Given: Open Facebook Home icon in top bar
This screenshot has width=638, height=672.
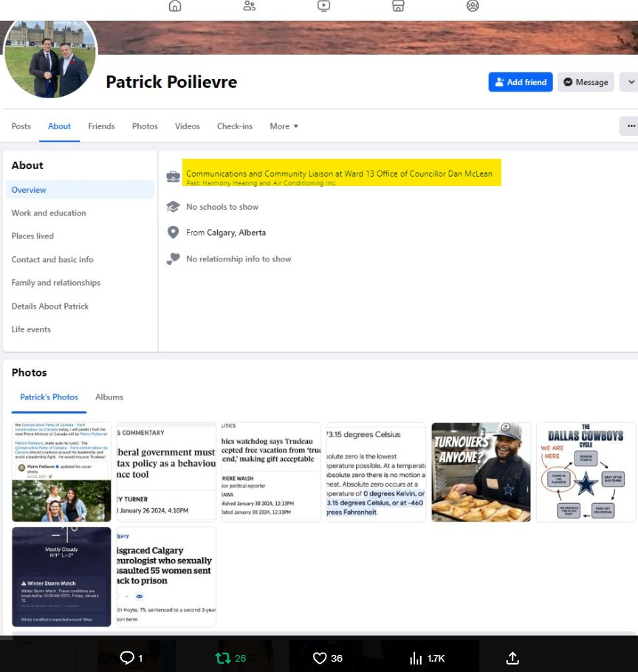Looking at the screenshot, I should coord(175,6).
